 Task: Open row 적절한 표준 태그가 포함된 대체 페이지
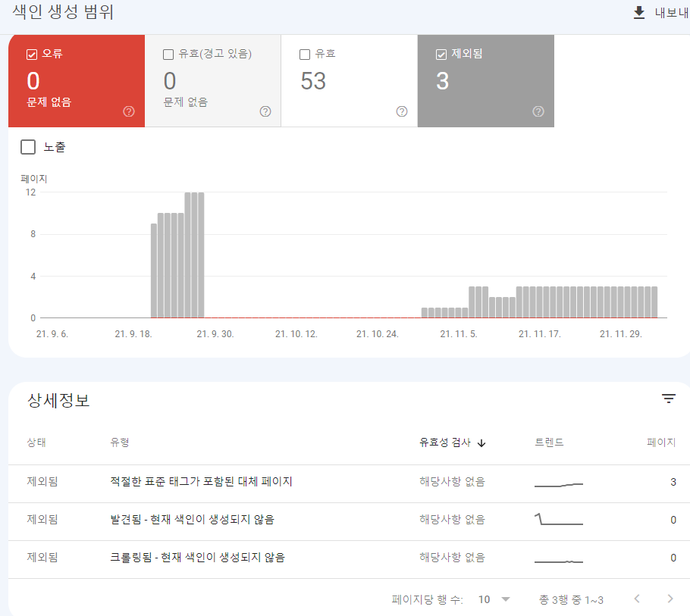(x=349, y=483)
